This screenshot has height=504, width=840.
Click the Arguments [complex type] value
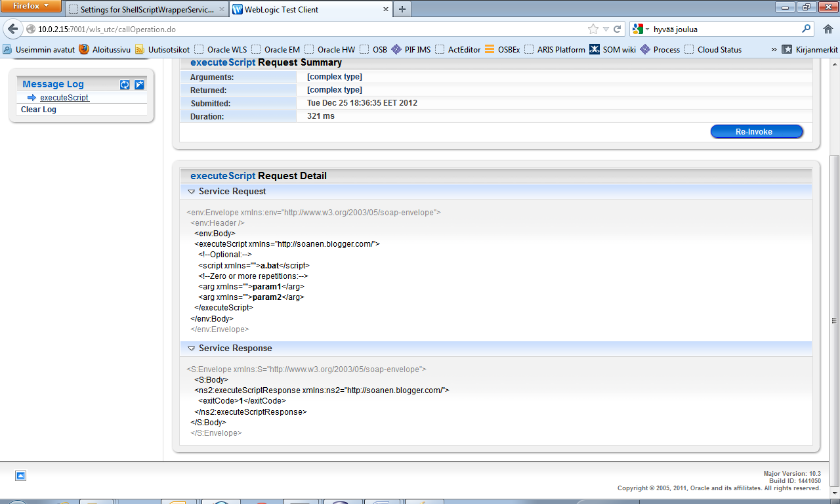click(335, 77)
